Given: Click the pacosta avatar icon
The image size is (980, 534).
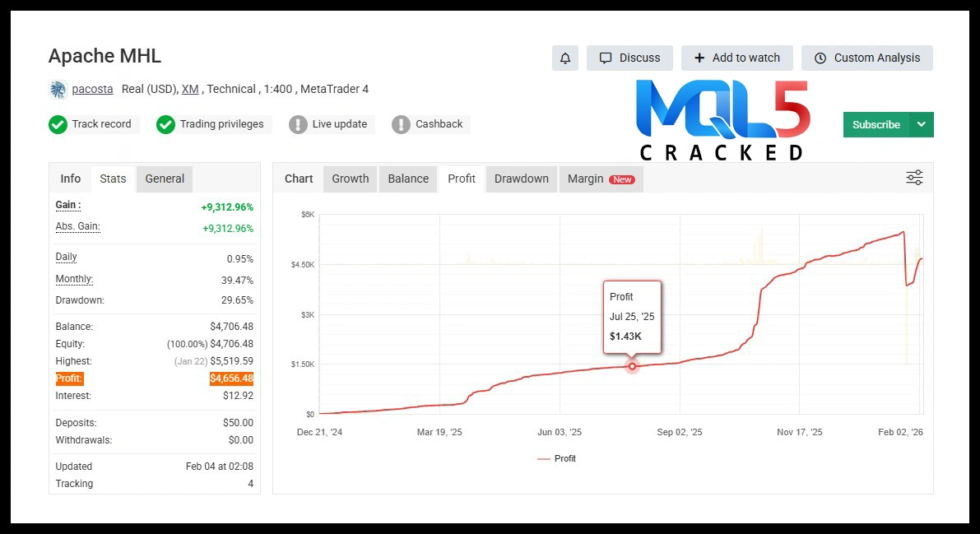Looking at the screenshot, I should 58,90.
